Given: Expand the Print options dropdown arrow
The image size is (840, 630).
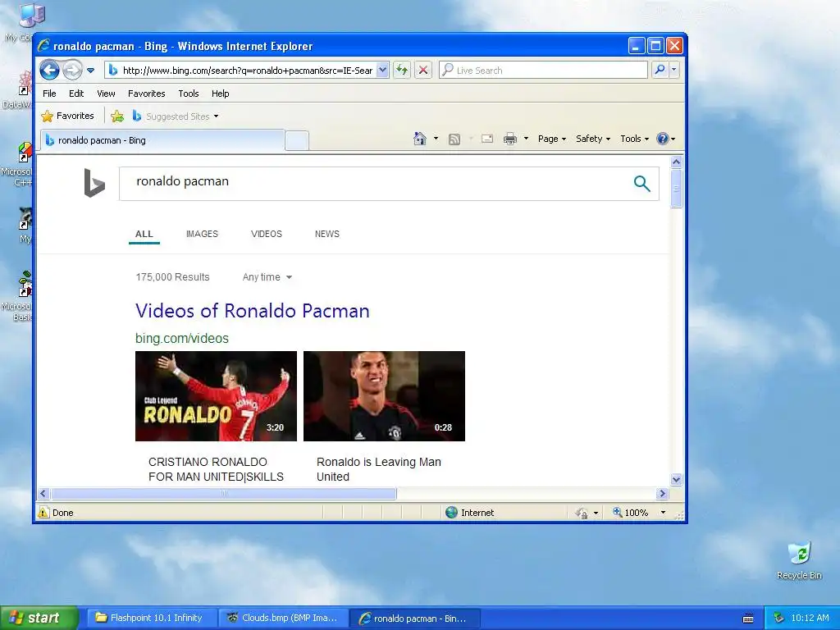Looking at the screenshot, I should coord(526,139).
